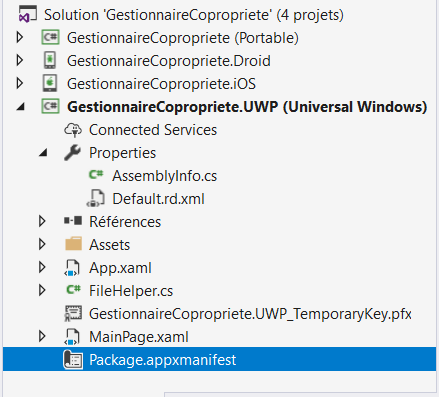This screenshot has height=397, width=439.
Task: Click the UWP project C# icon
Action: pos(50,106)
